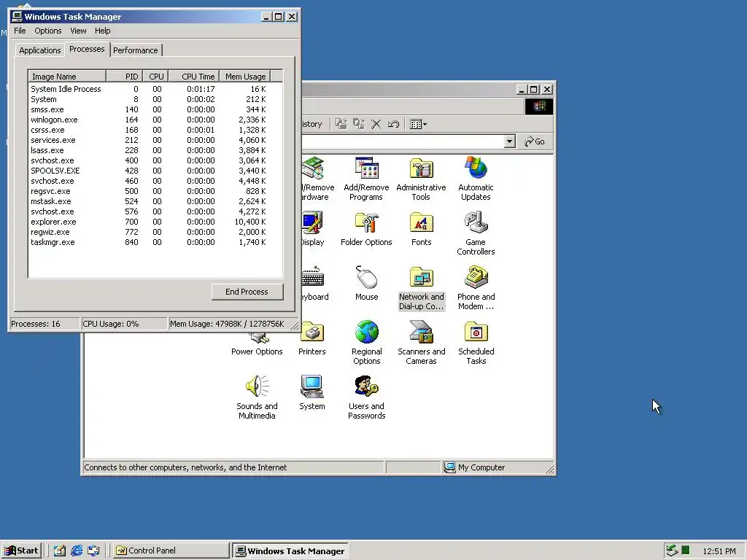Select the SPOOLSV.EXE process row
Screen dimensions: 747x560
pyautogui.click(x=155, y=171)
